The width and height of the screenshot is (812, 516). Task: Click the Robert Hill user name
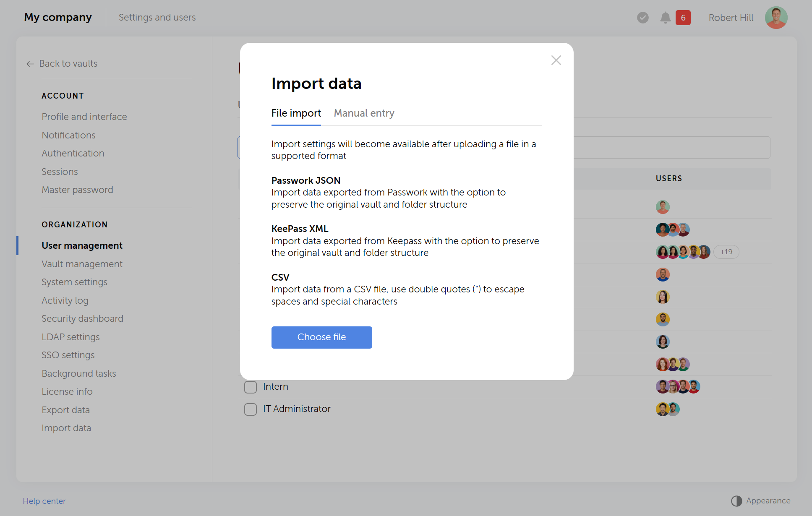click(x=731, y=18)
